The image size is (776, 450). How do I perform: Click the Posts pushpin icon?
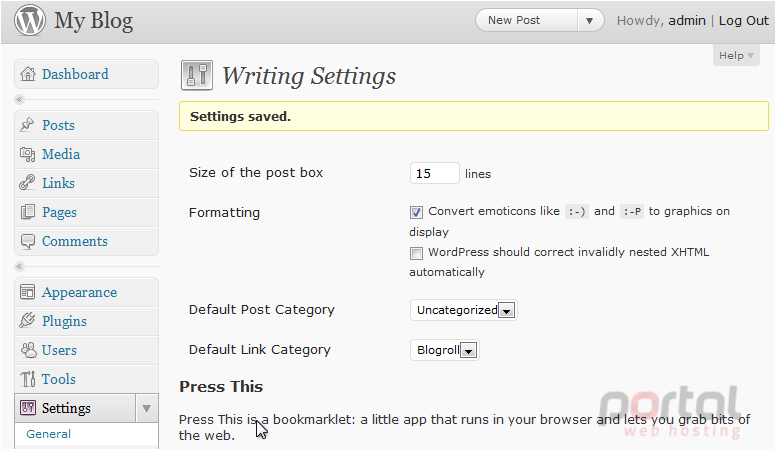pos(27,125)
